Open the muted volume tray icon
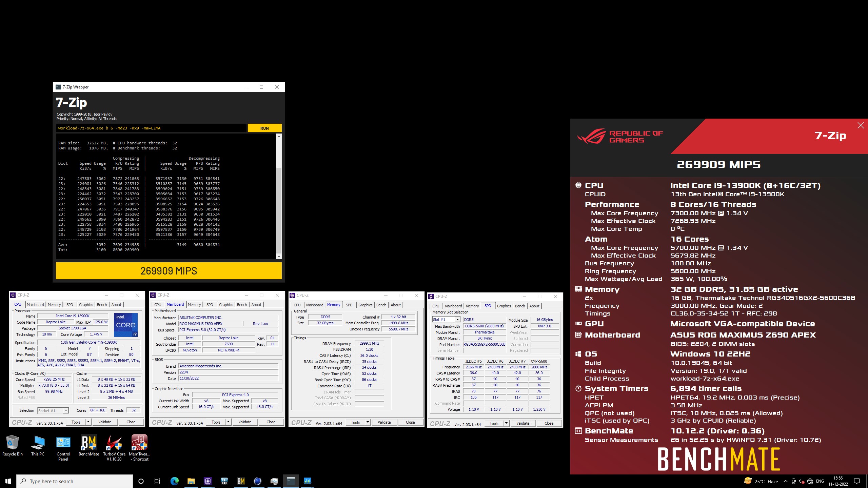Screen dimensions: 868x488 (x=802, y=481)
